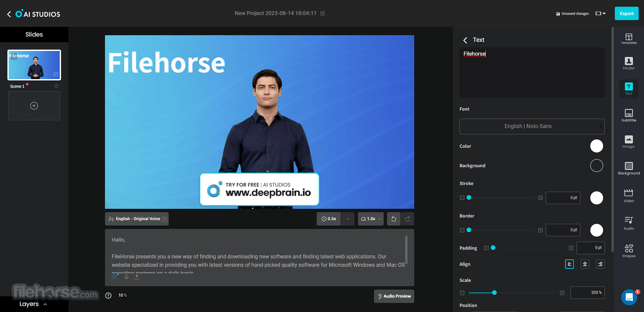Screen dimensions: 644x312
Task: Click the script area scrollbar
Action: [406, 250]
